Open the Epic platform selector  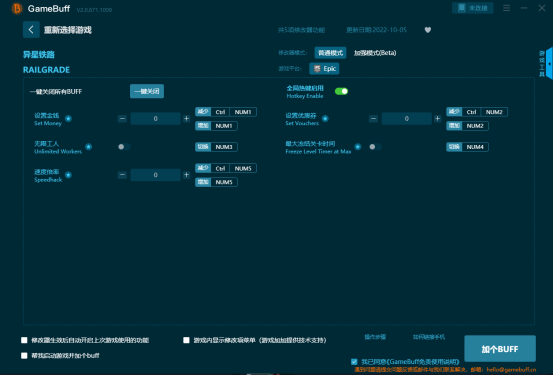(324, 69)
